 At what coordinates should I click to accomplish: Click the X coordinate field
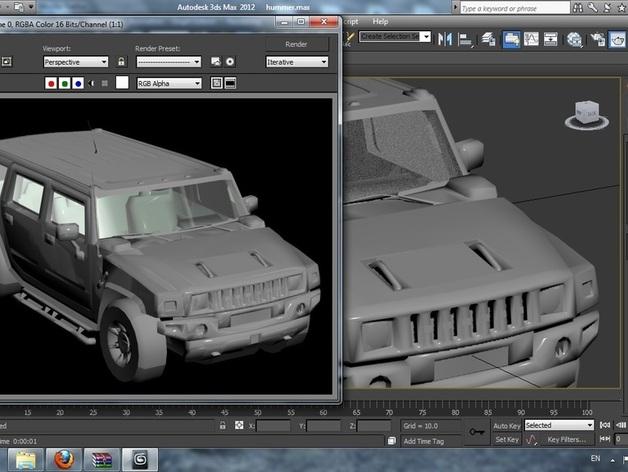pyautogui.click(x=273, y=426)
